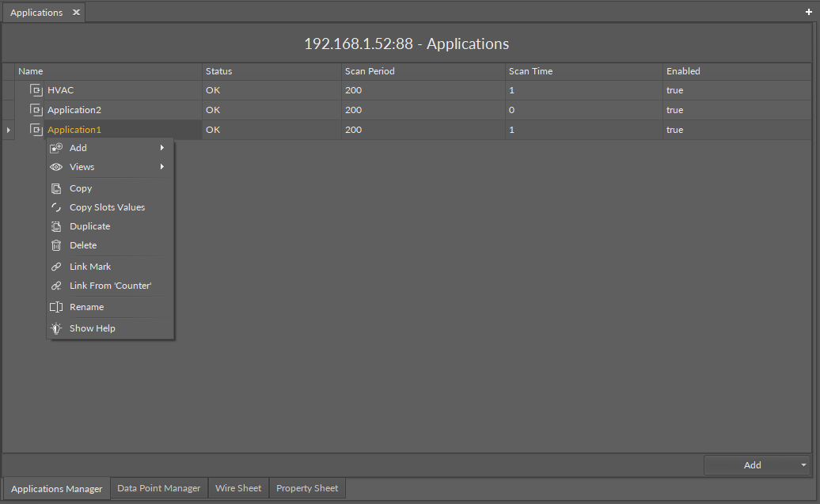Click the Duplicate icon in context menu
The width and height of the screenshot is (820, 504).
56,226
